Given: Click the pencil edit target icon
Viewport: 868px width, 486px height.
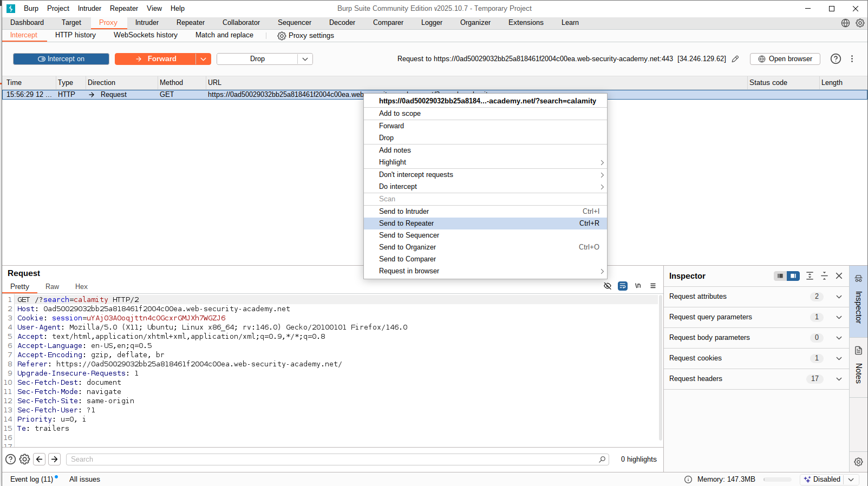Looking at the screenshot, I should pyautogui.click(x=735, y=59).
